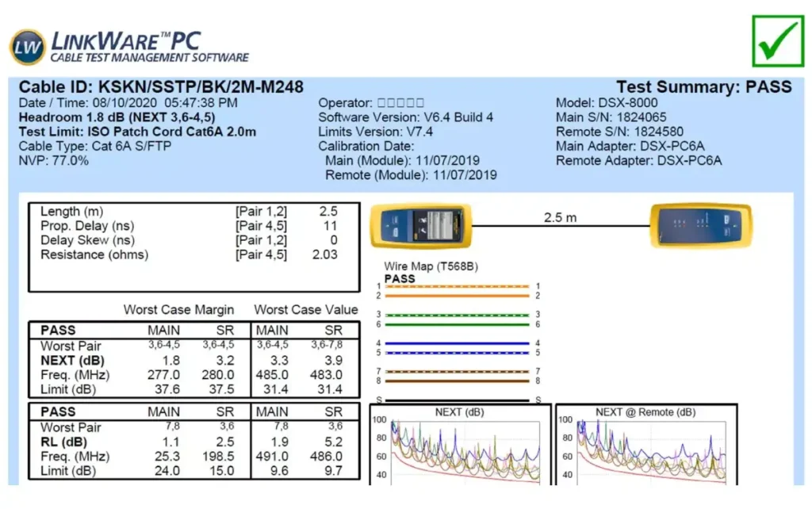Click Model: DSX-8000

coord(607,103)
